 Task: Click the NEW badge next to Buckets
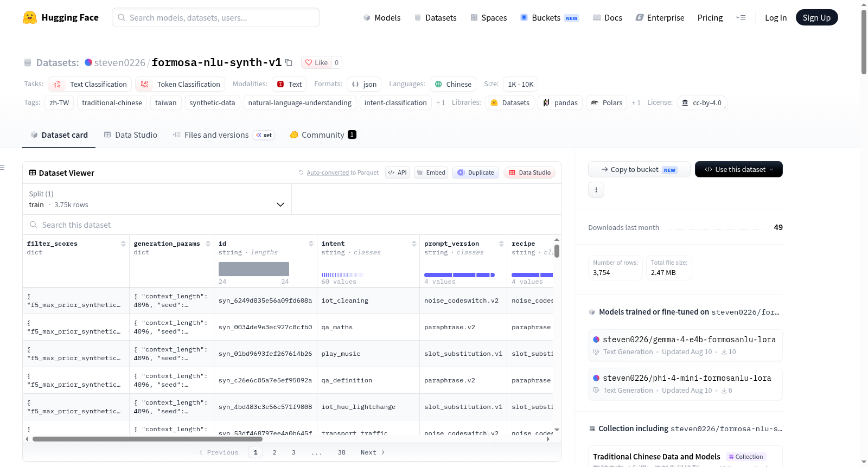[572, 18]
